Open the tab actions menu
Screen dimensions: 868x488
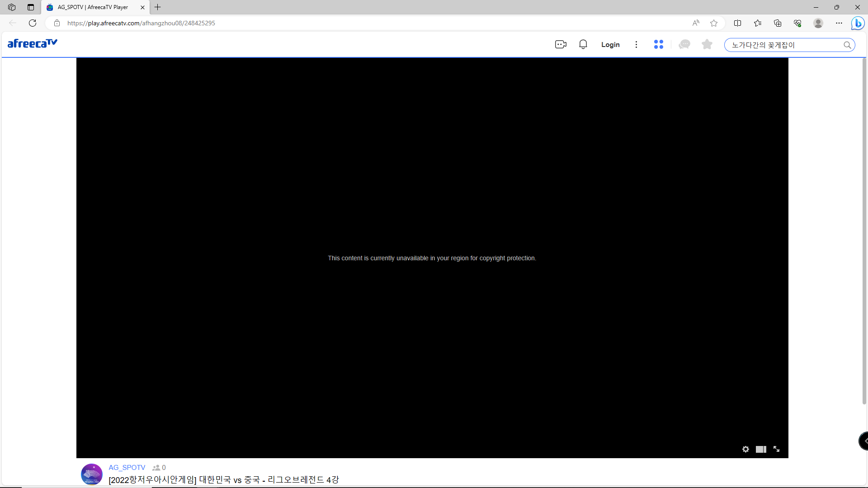click(x=31, y=7)
